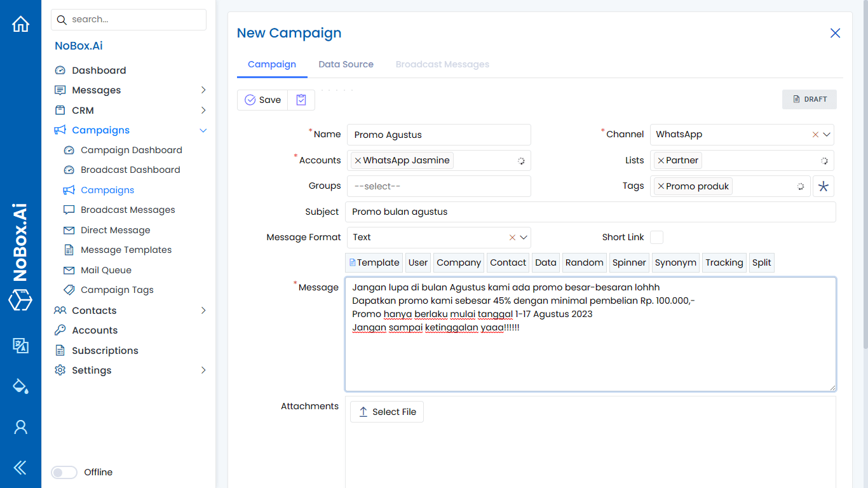Image resolution: width=868 pixels, height=488 pixels.
Task: Switch to the Data Source tab
Action: pos(346,64)
